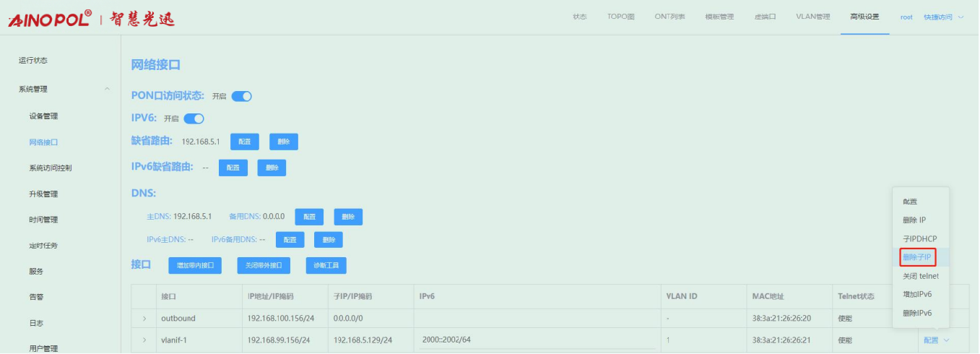Viewport: 980px width, 354px height.
Task: Expand the vlanif-1 row chevron
Action: point(144,340)
